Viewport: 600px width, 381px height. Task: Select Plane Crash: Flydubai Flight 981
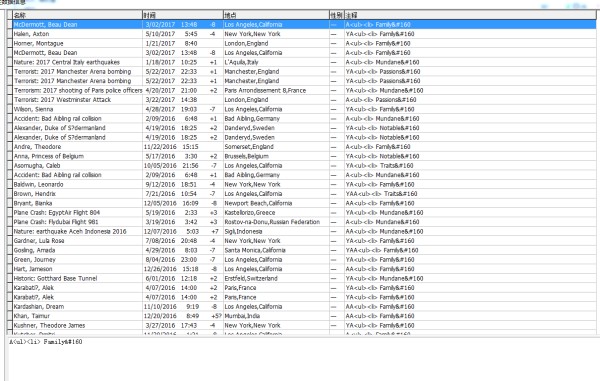(x=56, y=222)
